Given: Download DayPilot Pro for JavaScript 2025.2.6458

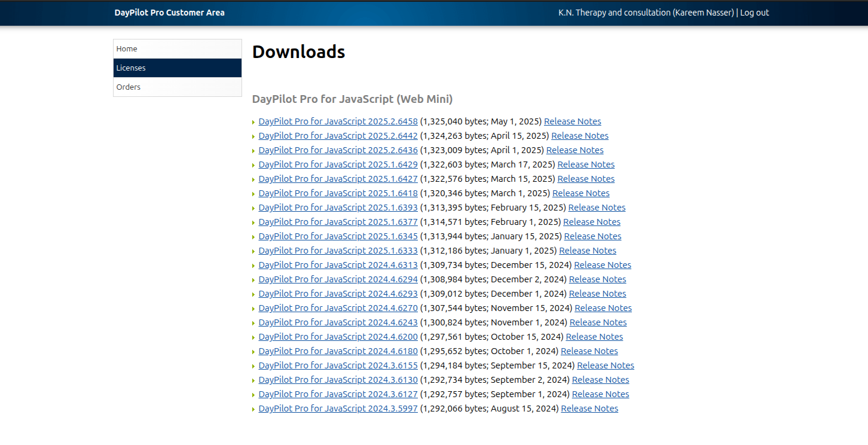Looking at the screenshot, I should point(338,121).
